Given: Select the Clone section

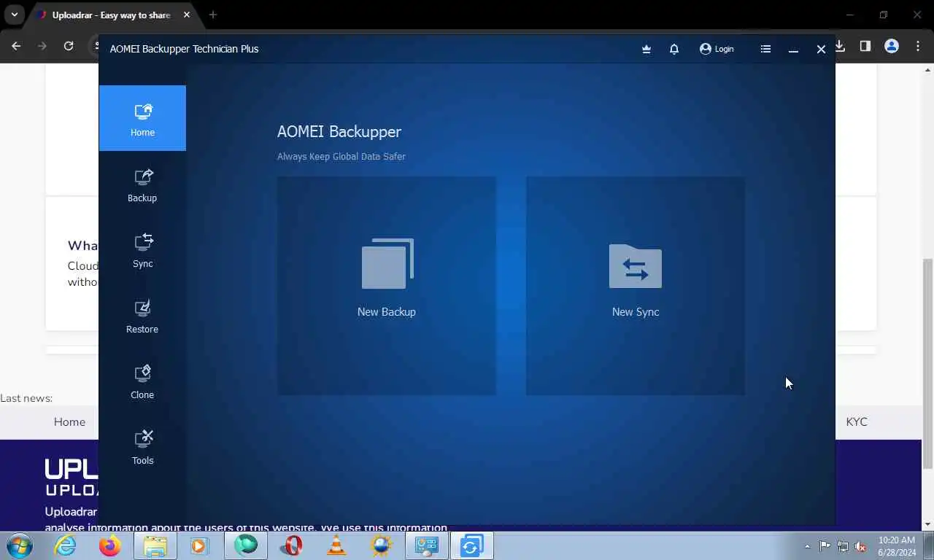Looking at the screenshot, I should pyautogui.click(x=142, y=382).
